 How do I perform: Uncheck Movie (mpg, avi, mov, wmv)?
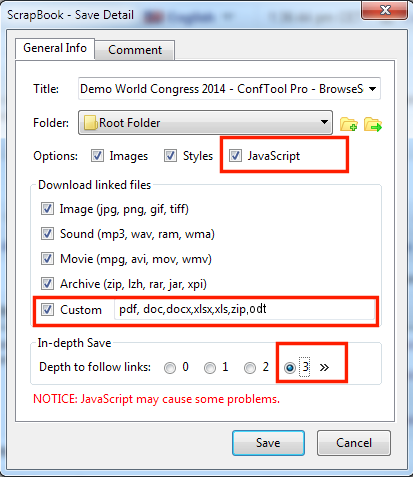pos(47,259)
